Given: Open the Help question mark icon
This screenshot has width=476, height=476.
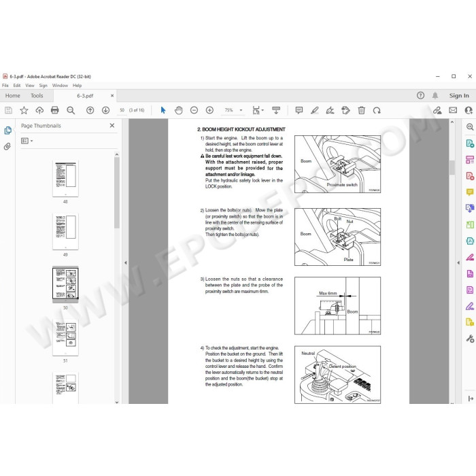Looking at the screenshot, I should [420, 96].
